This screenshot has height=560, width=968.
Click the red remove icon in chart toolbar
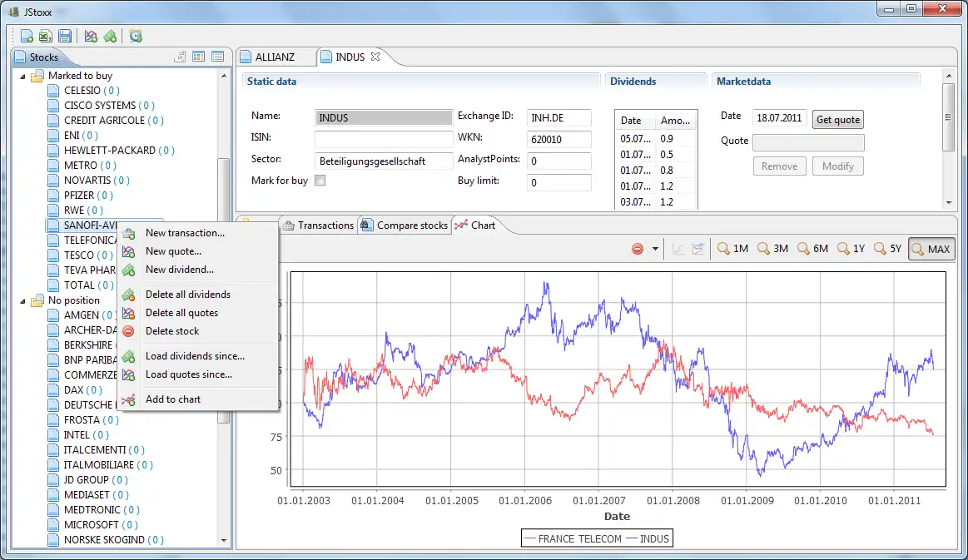tap(638, 249)
